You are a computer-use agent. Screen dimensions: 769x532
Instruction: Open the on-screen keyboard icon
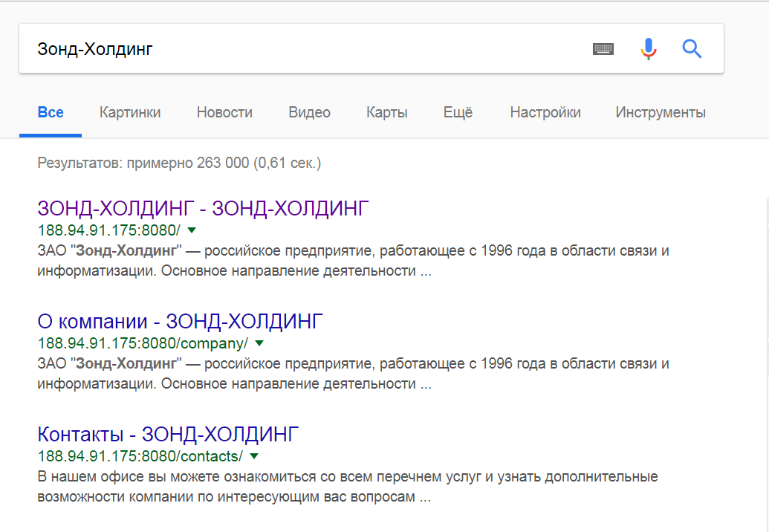[x=603, y=49]
